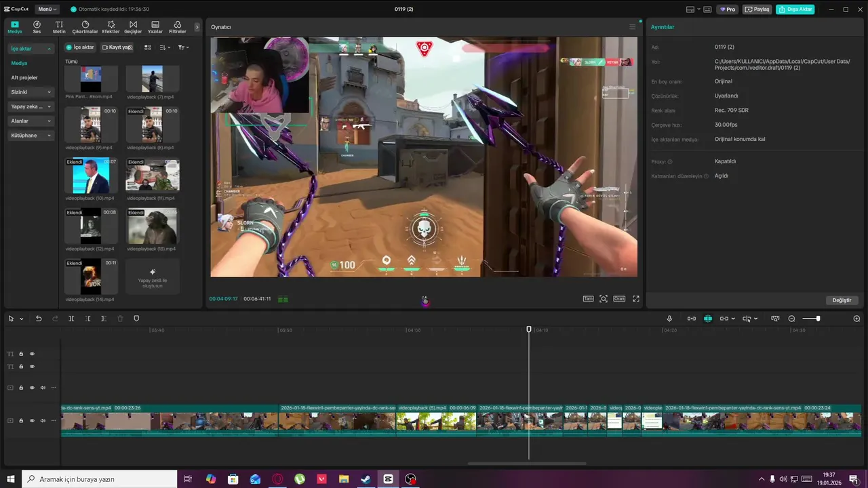Trim left of playhead tool
The height and width of the screenshot is (488, 868).
coord(87,319)
